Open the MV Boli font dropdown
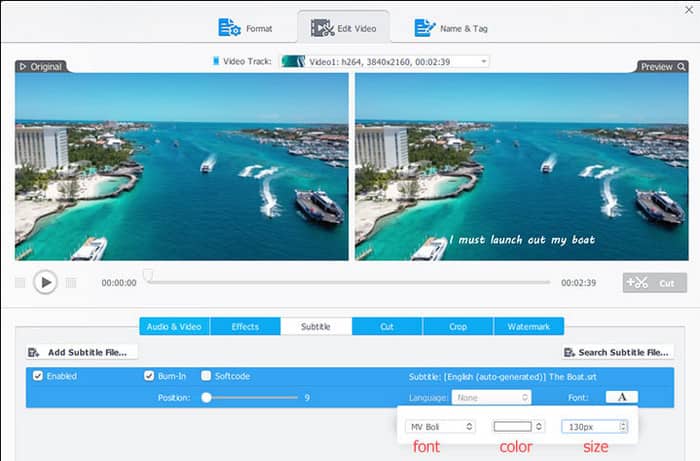The width and height of the screenshot is (700, 461). click(x=440, y=427)
